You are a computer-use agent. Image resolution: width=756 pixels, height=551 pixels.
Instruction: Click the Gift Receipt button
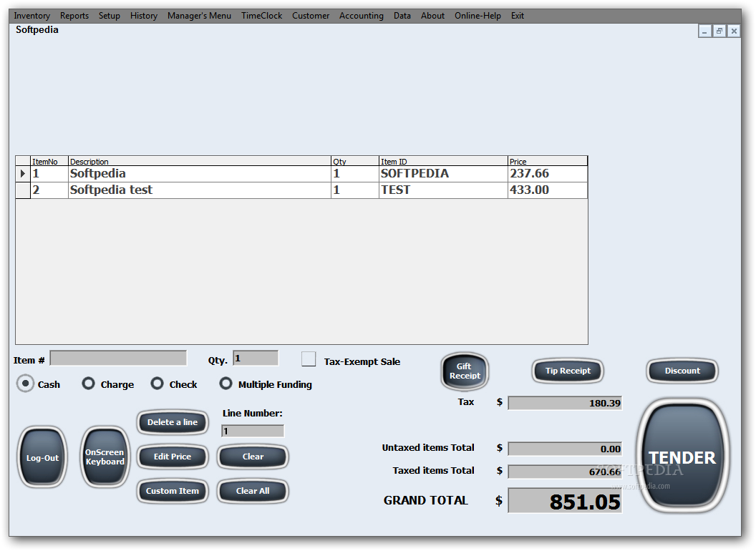click(465, 371)
